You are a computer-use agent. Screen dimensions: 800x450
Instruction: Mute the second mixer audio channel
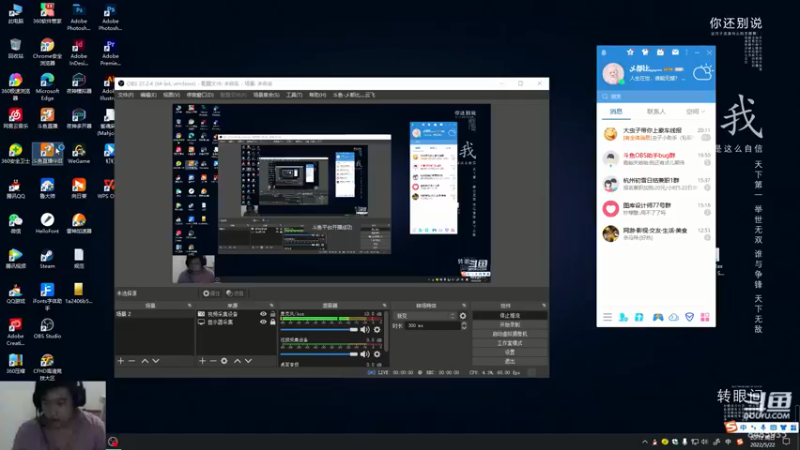pos(365,354)
